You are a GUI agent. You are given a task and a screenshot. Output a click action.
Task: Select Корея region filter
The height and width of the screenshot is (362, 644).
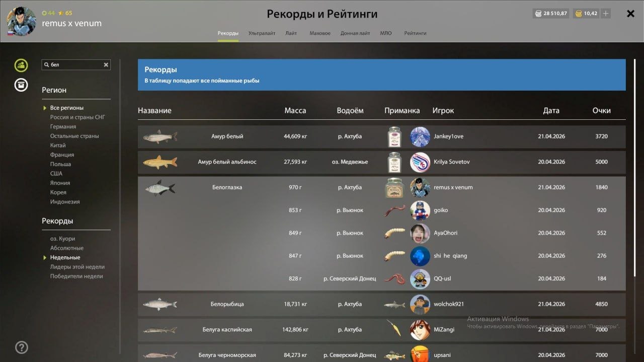pos(58,192)
